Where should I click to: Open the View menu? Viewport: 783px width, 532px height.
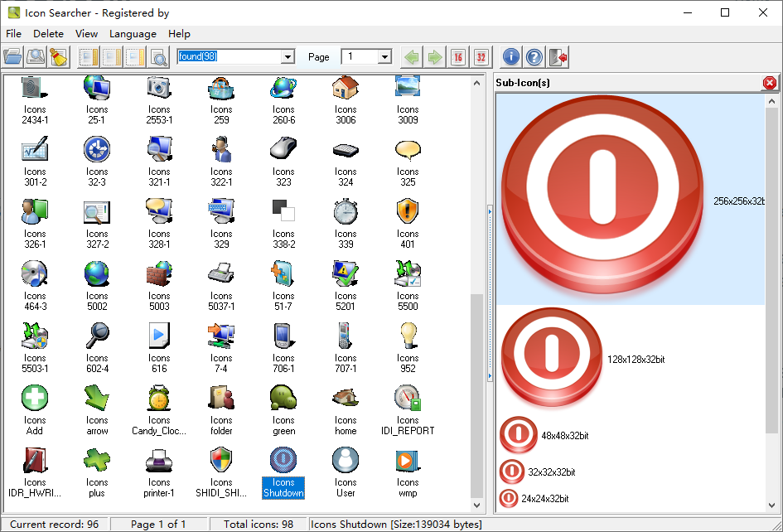coord(86,33)
